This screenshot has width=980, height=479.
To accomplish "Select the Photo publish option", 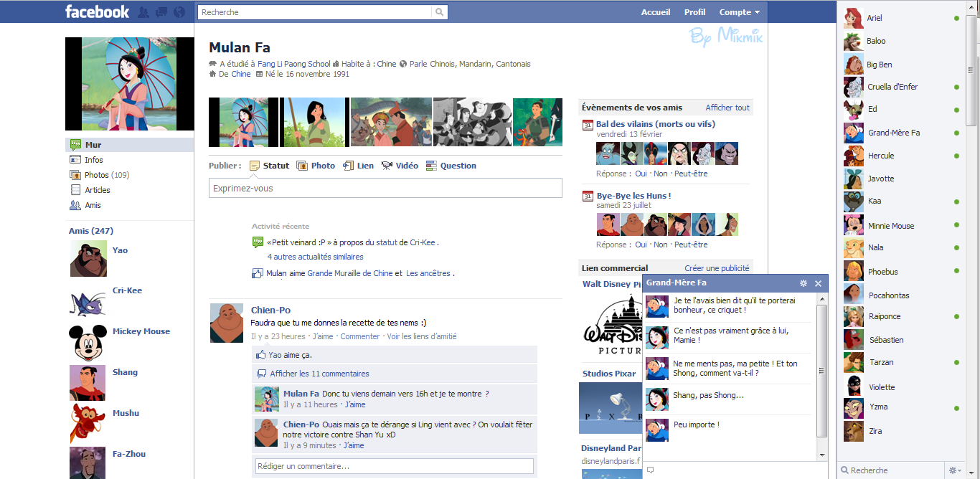I will point(316,166).
